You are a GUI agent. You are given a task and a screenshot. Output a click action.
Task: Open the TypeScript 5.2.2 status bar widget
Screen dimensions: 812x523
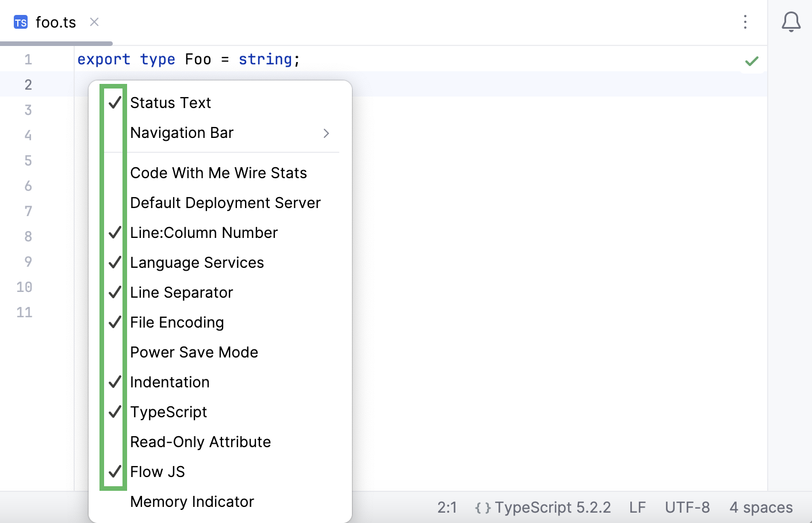pos(542,507)
